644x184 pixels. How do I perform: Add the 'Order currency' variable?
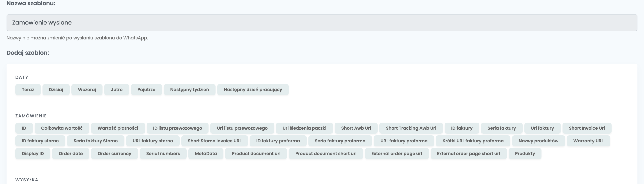(x=115, y=154)
